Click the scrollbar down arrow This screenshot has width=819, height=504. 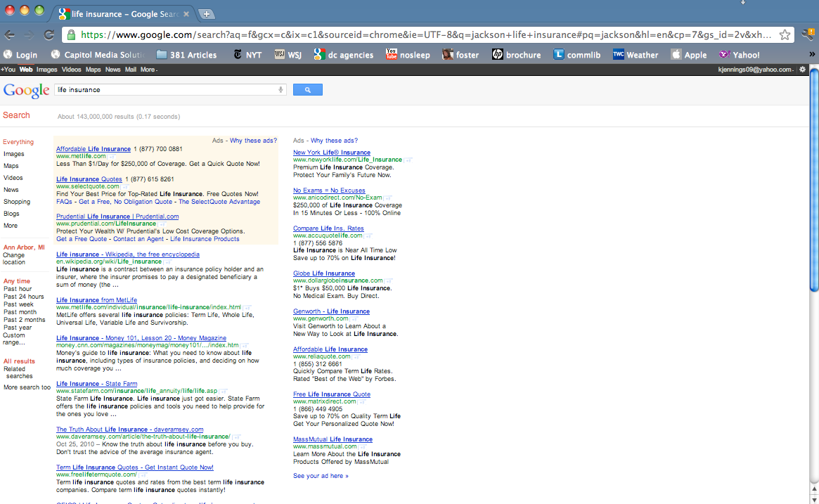pyautogui.click(x=814, y=499)
